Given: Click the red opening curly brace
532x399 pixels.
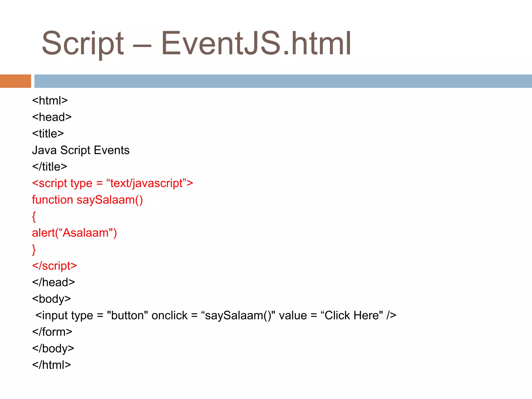Looking at the screenshot, I should 34,216.
